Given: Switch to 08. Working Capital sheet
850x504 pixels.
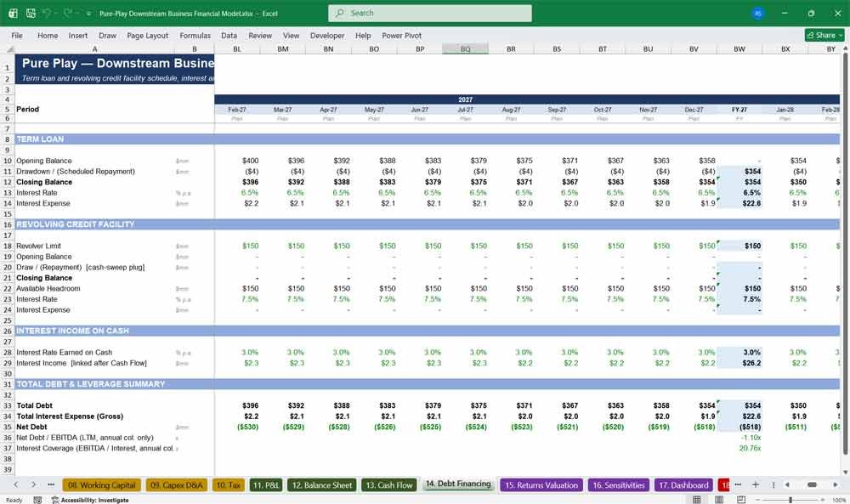Looking at the screenshot, I should coord(102,485).
